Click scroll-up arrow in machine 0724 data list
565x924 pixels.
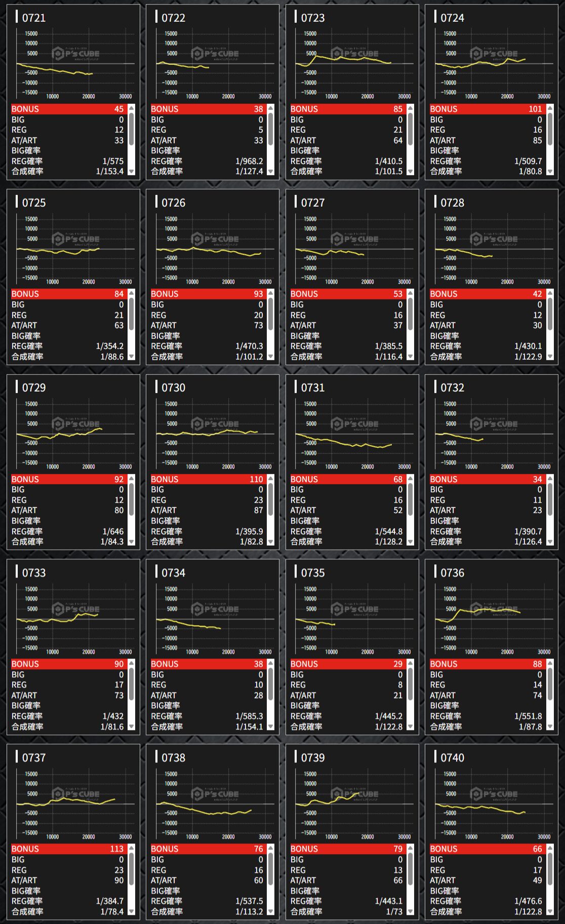tap(550, 108)
